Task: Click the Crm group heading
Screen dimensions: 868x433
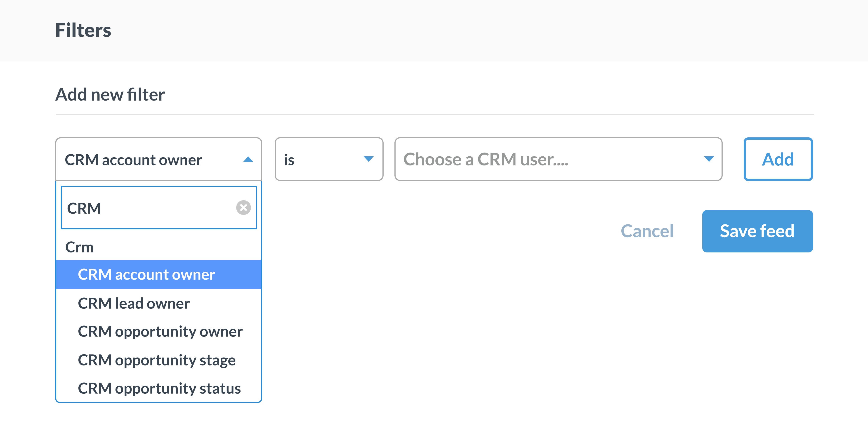Action: (80, 247)
